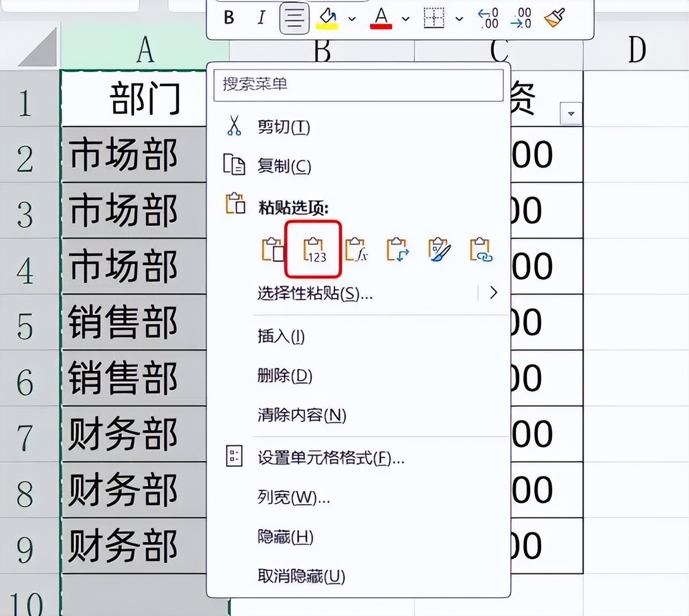Image resolution: width=689 pixels, height=616 pixels.
Task: Open 设置单元格格式(F)... dialog entry
Action: (331, 458)
